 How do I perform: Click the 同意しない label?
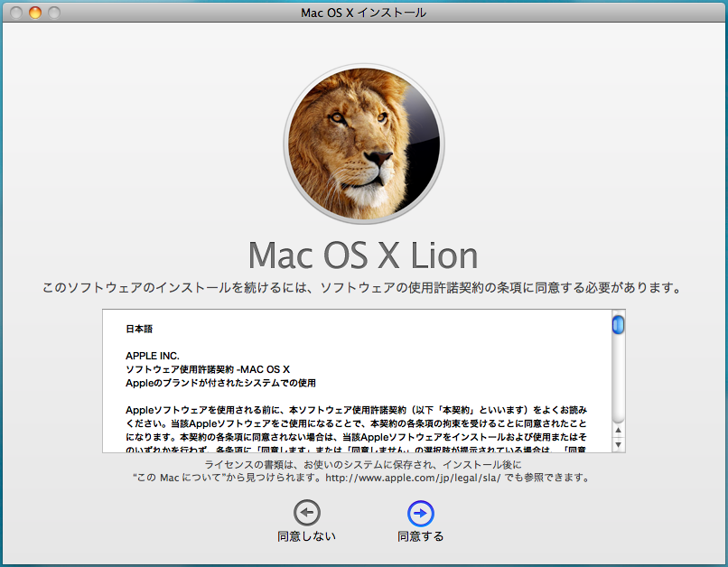pyautogui.click(x=306, y=536)
